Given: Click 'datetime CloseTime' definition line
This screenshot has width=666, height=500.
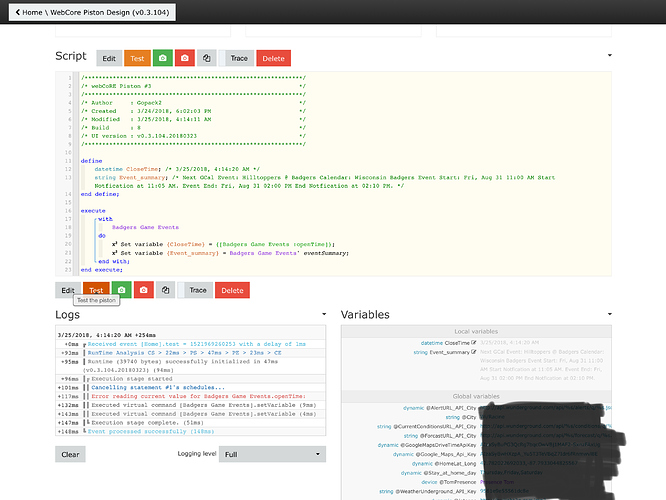Looking at the screenshot, I should (x=177, y=169).
